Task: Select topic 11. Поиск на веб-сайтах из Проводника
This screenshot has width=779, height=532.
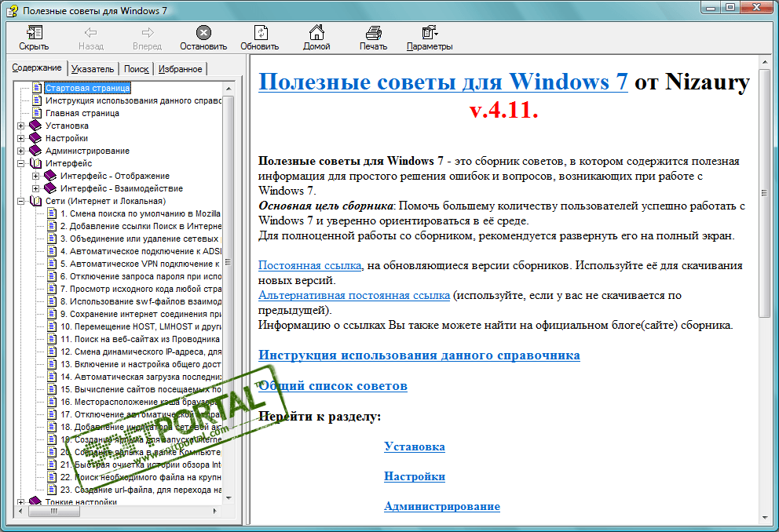Action: coord(140,339)
